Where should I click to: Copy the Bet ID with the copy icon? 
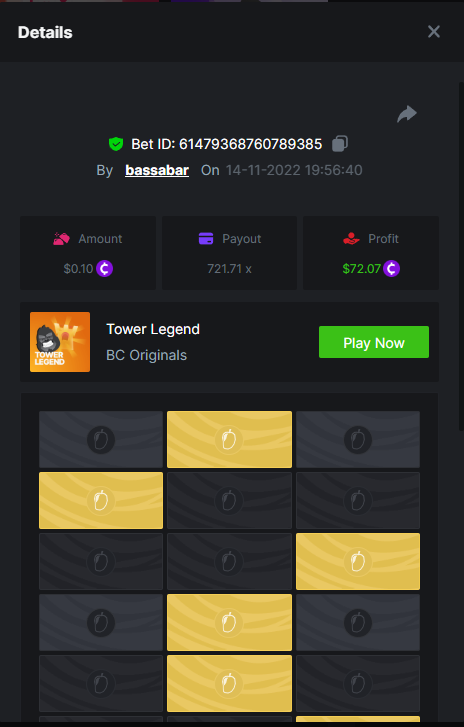tap(340, 144)
